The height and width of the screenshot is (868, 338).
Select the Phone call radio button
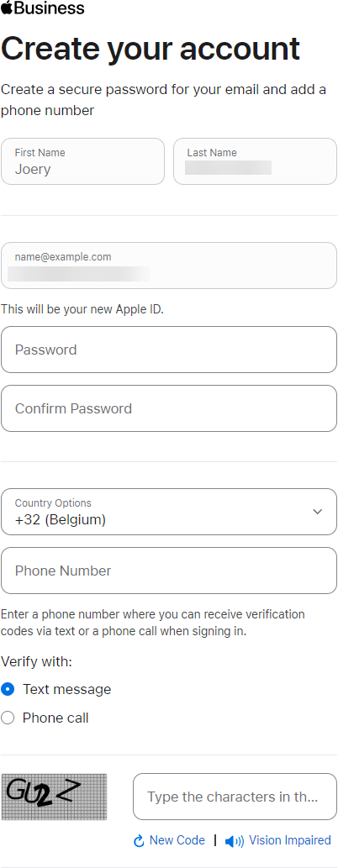(x=8, y=718)
